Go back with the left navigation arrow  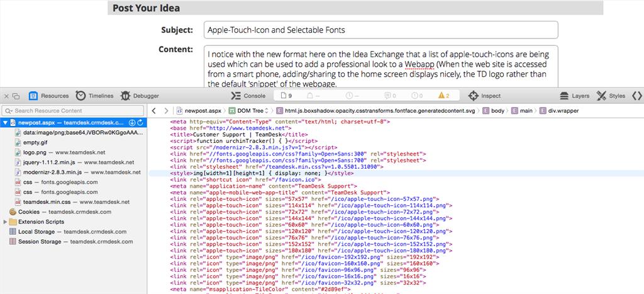(x=155, y=111)
